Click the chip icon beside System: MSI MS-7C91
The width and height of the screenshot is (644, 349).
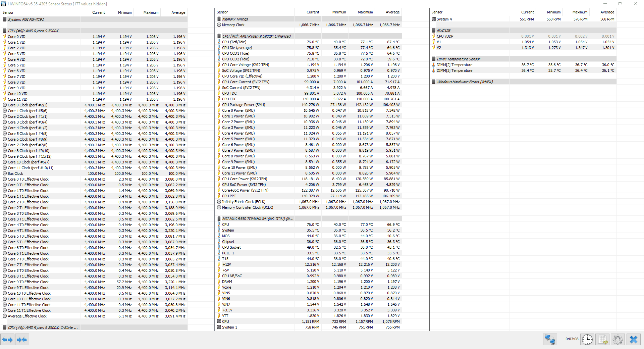point(5,19)
